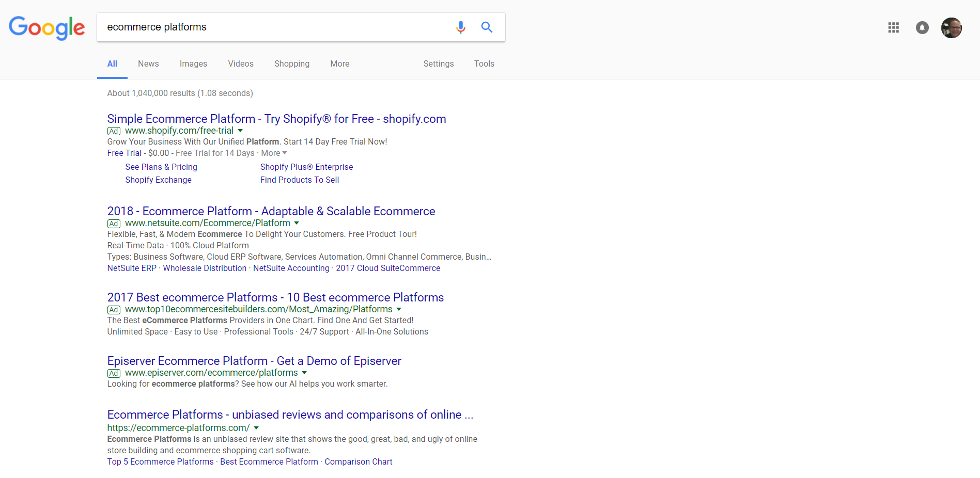This screenshot has width=980, height=478.
Task: Open search Settings menu
Action: 439,64
